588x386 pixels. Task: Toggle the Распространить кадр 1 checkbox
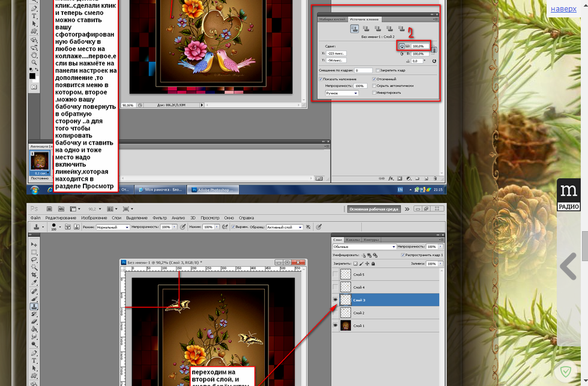pos(403,255)
